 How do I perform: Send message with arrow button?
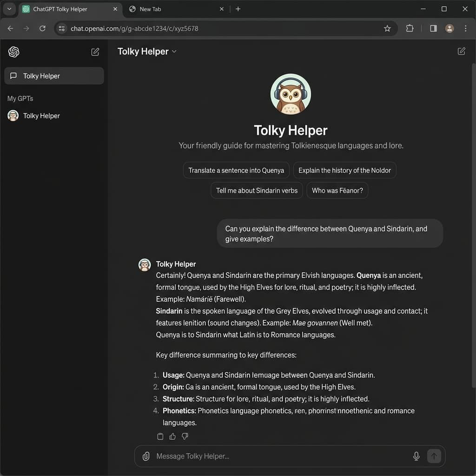pos(434,456)
